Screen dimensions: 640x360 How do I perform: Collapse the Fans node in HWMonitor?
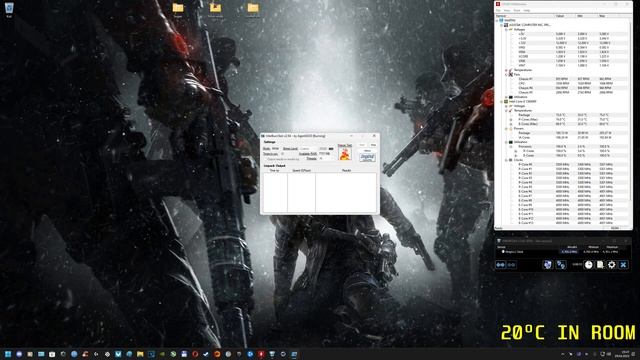tap(506, 75)
